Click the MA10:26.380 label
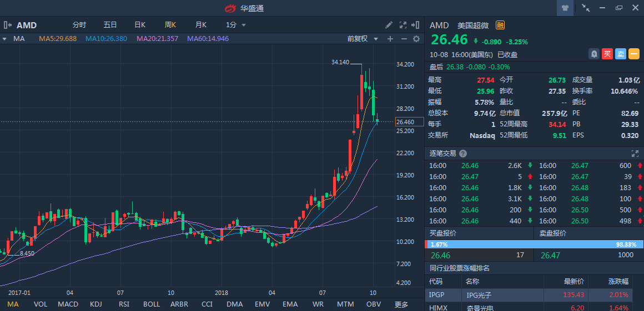The image size is (644, 311). point(107,39)
